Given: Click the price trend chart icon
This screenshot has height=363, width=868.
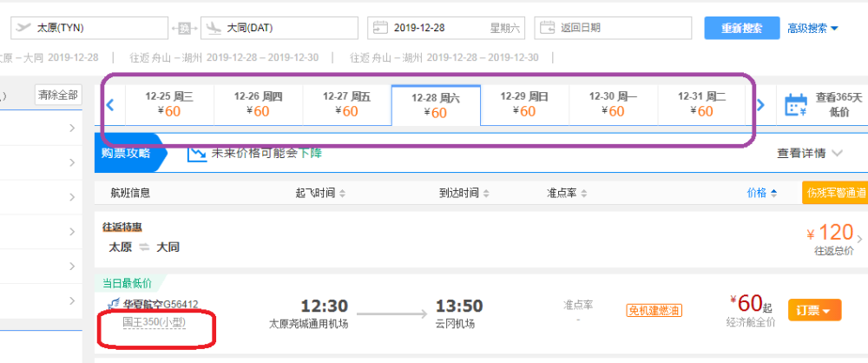Looking at the screenshot, I should click(x=198, y=153).
